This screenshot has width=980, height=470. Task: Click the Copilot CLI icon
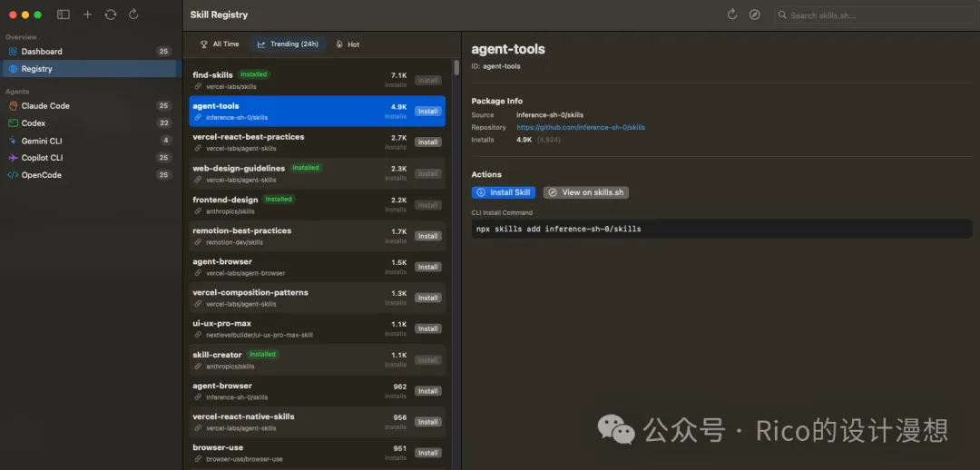pyautogui.click(x=13, y=158)
